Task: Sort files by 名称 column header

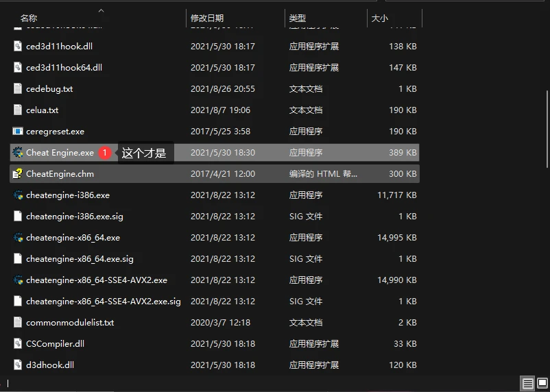Action: pyautogui.click(x=29, y=19)
